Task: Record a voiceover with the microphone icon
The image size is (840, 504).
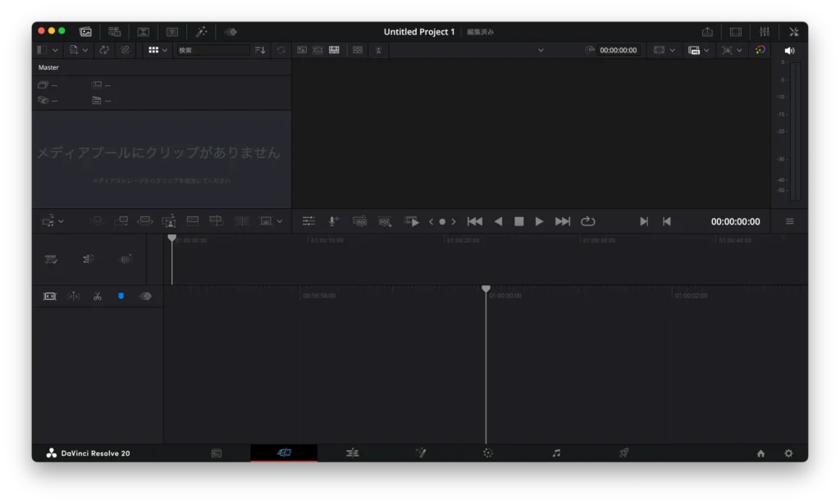Action: pos(333,220)
